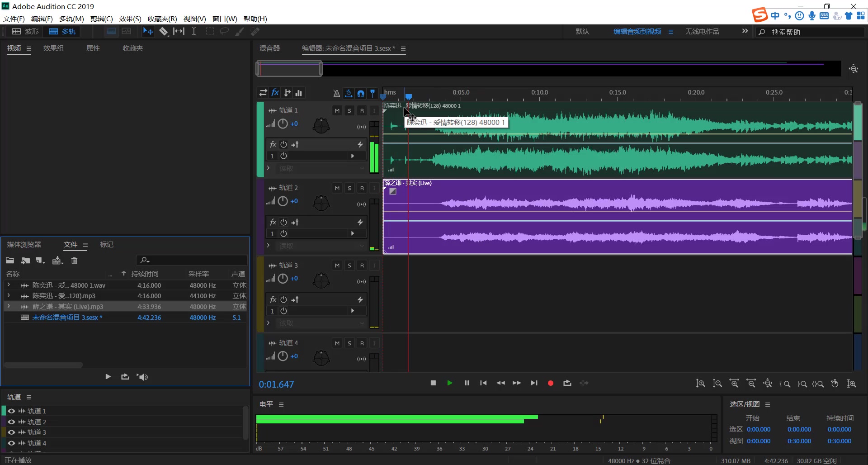Rewind the playhead
The width and height of the screenshot is (868, 465).
click(500, 383)
